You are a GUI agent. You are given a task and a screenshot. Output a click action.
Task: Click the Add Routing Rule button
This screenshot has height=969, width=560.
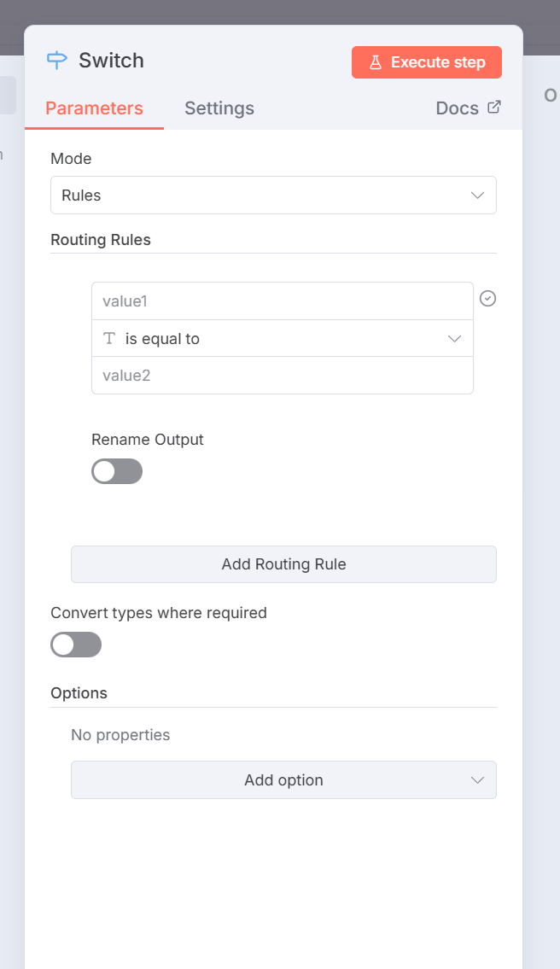283,564
